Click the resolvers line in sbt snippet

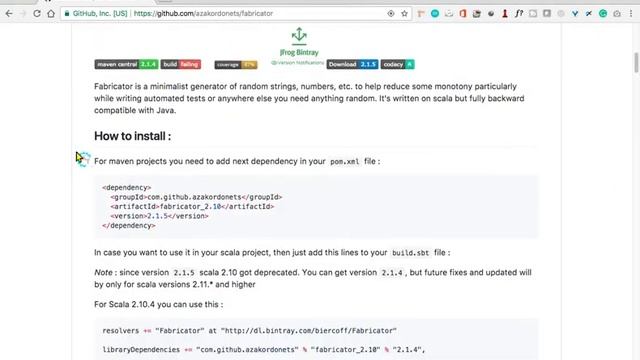(x=249, y=331)
